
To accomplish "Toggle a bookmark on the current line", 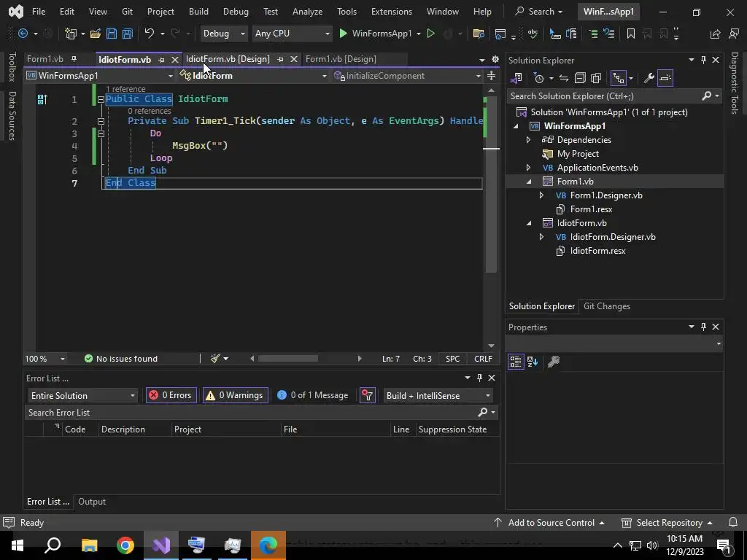I will [x=631, y=34].
